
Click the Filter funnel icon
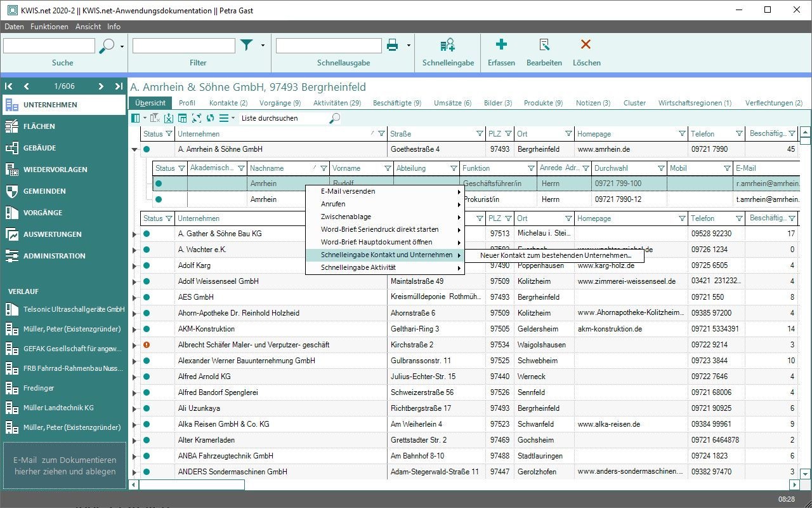(x=246, y=45)
